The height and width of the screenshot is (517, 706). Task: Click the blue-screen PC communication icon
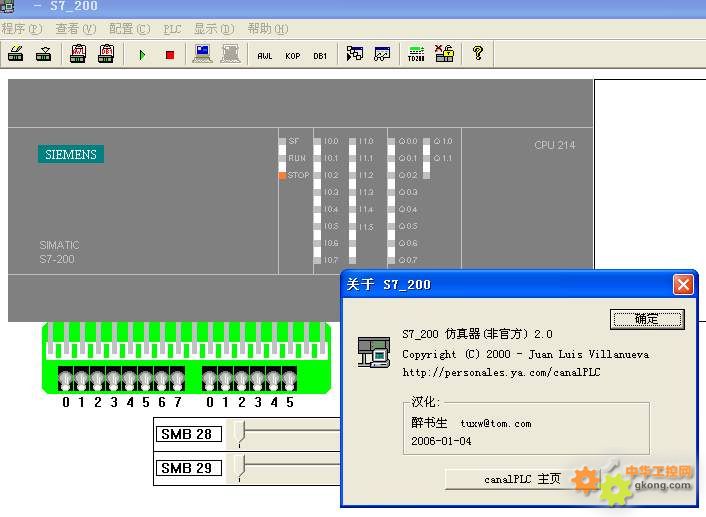coord(202,54)
